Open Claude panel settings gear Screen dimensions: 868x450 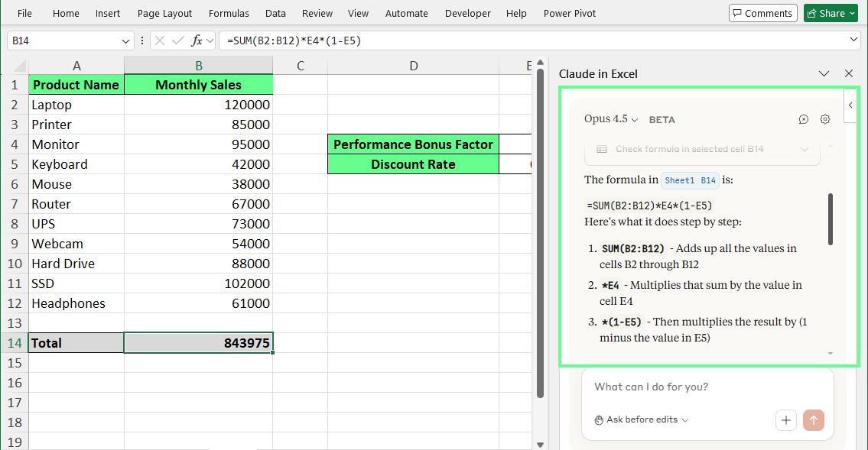click(824, 119)
